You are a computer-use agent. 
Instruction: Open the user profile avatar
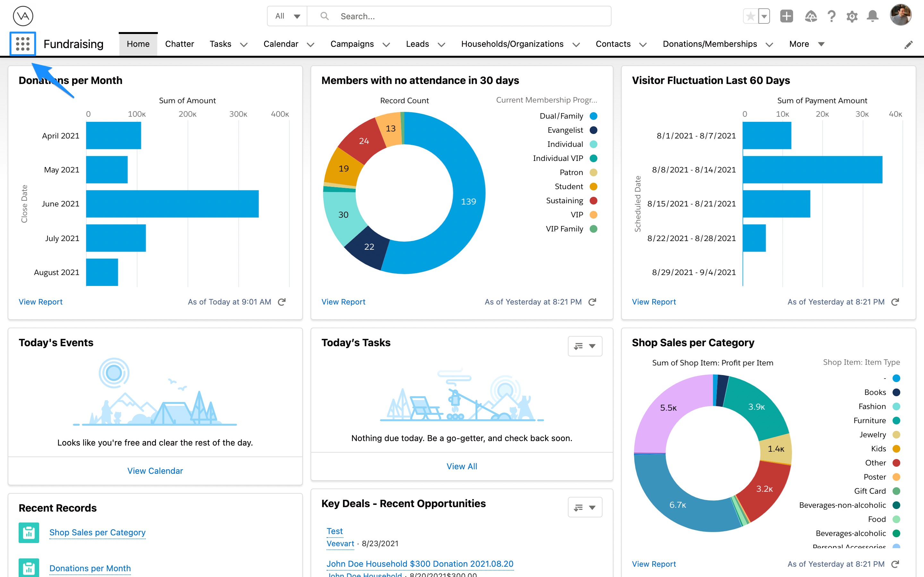click(901, 15)
